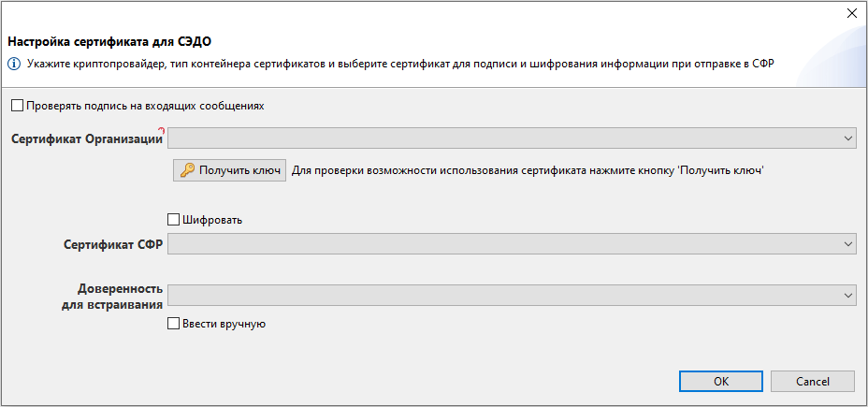Check the Ввести вручную box
Screen dimensions: 868x407
173,324
